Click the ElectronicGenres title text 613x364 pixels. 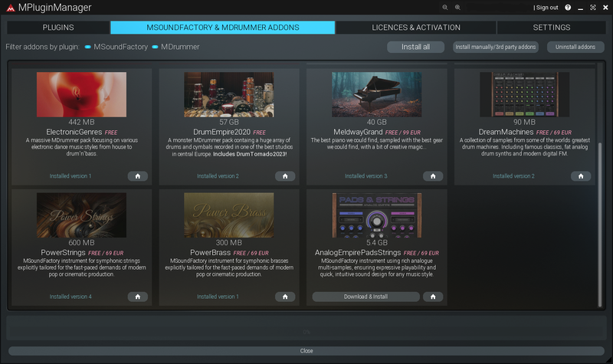[74, 132]
